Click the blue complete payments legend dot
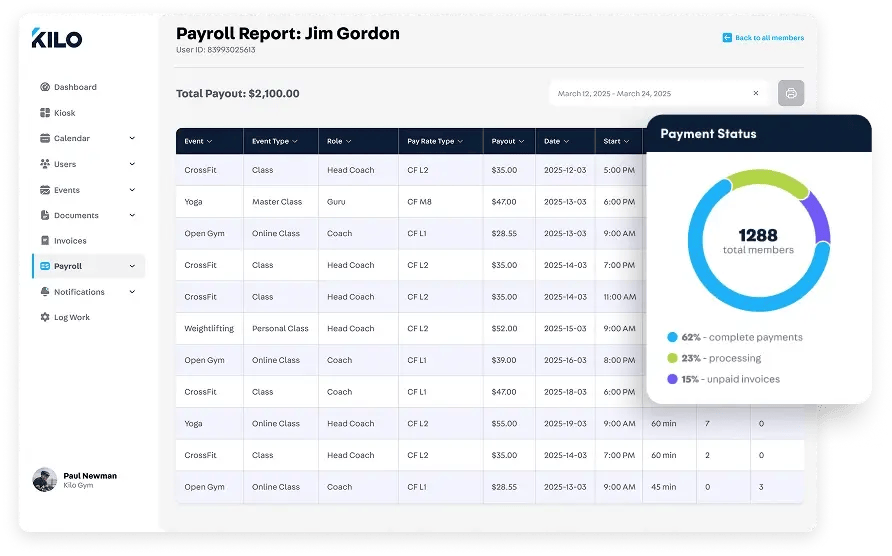The image size is (892, 556). click(x=672, y=337)
